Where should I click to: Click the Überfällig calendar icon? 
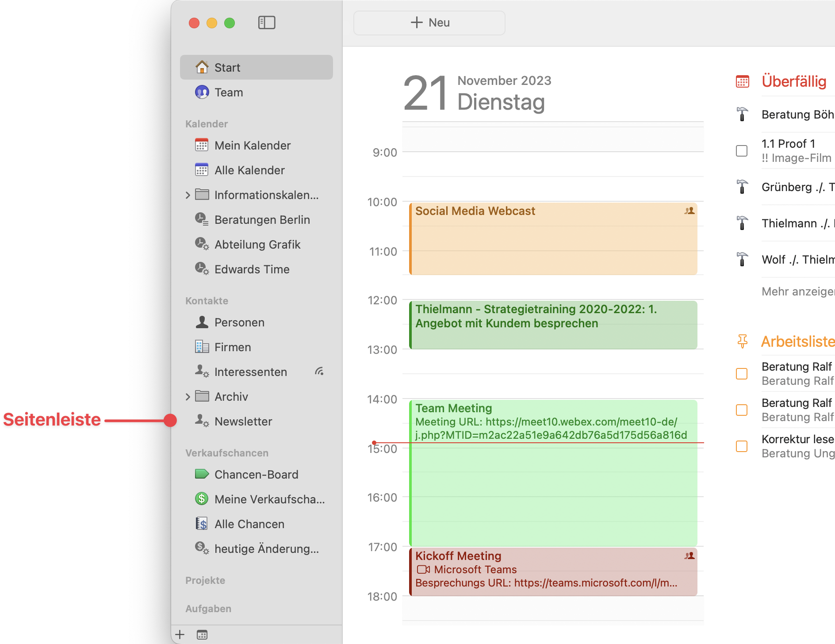coord(742,81)
